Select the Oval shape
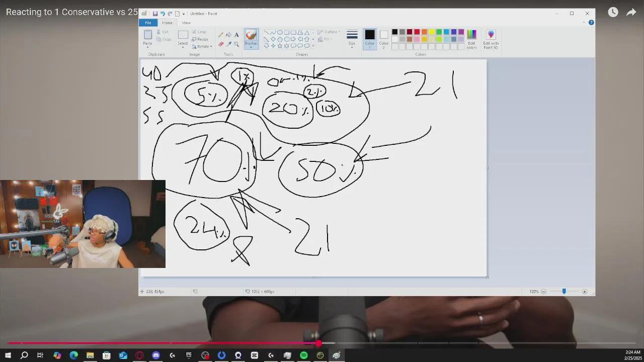The height and width of the screenshot is (362, 644). pyautogui.click(x=281, y=32)
